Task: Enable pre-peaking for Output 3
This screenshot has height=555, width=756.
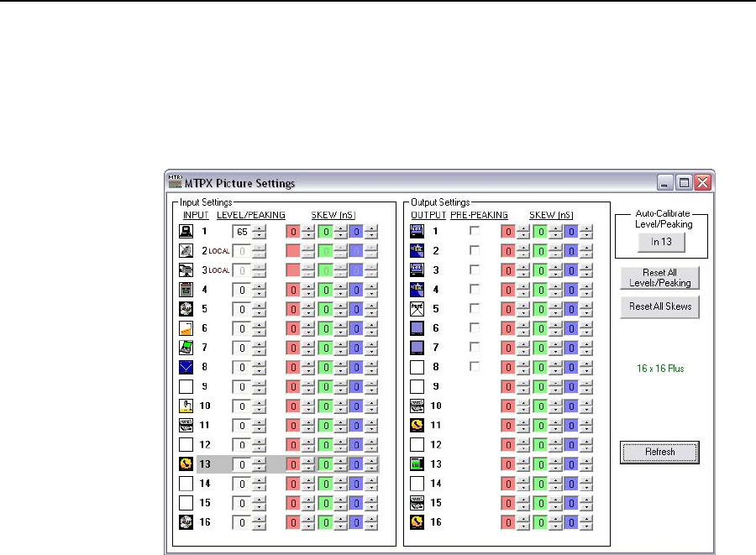Action: (x=475, y=270)
